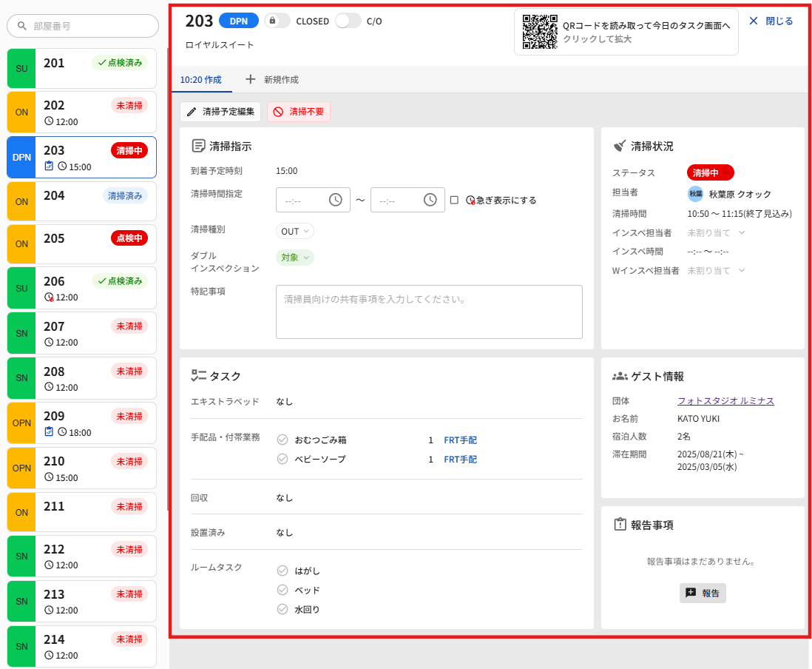Image resolution: width=812 pixels, height=669 pixels.
Task: Click the search icon in room number box
Action: pyautogui.click(x=22, y=26)
